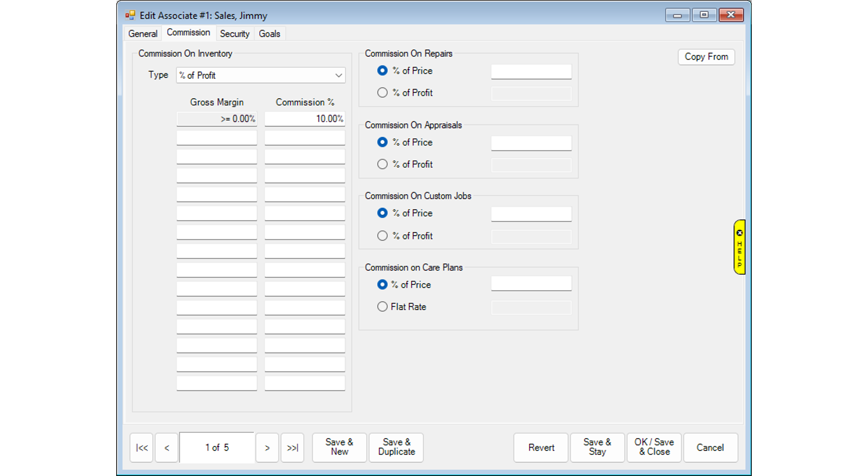Advance to the next associate record
Screen dimensions: 868x476
coord(267,447)
